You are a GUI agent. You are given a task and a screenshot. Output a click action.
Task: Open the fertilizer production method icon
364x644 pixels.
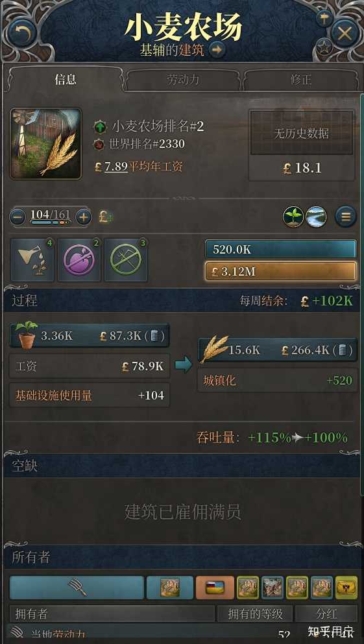click(32, 260)
